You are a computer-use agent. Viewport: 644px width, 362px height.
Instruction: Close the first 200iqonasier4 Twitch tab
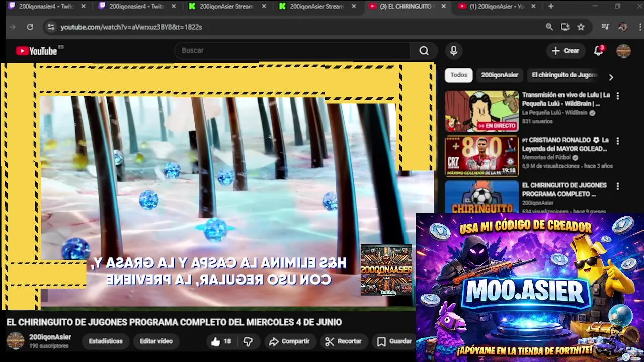click(83, 6)
